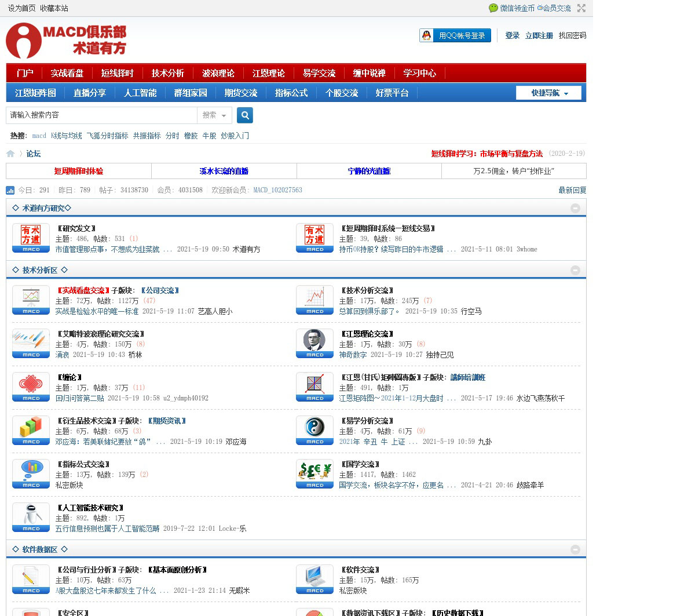
Task: Click the magnifier search button
Action: tap(245, 115)
